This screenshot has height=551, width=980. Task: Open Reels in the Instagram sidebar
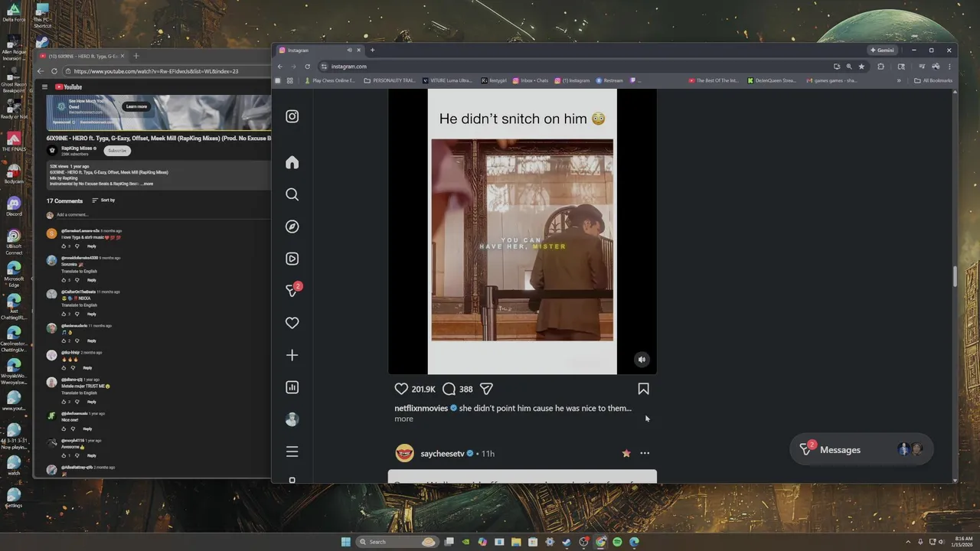coord(292,259)
